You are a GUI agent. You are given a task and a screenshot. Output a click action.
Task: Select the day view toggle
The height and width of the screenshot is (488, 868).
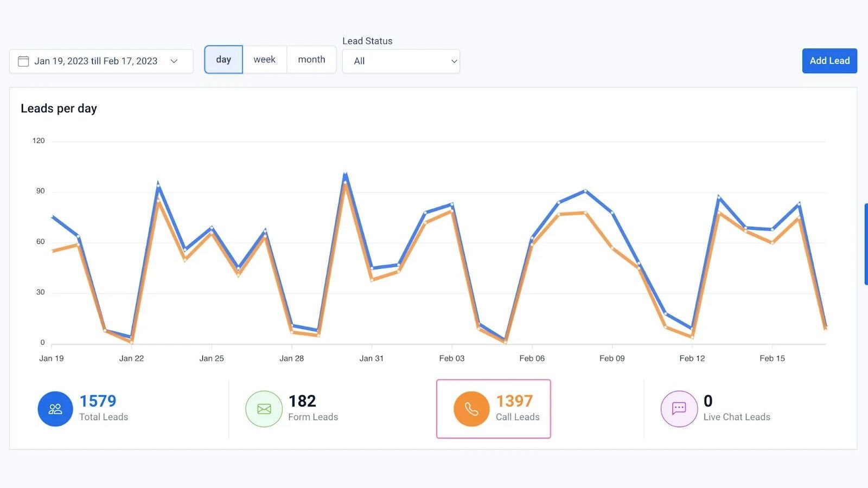[x=224, y=60]
